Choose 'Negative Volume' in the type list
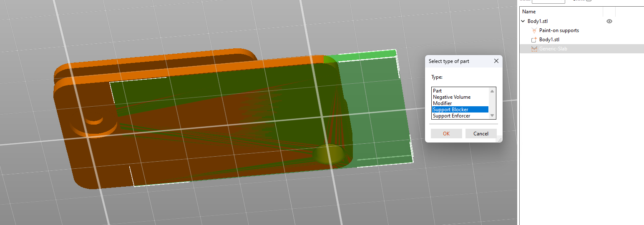Screen dimensions: 644x225 tap(460, 97)
